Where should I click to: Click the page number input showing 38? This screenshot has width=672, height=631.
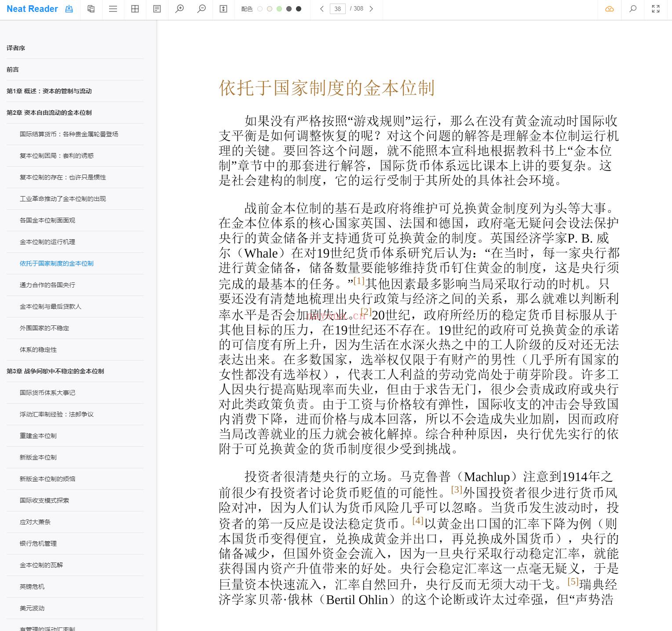(338, 9)
